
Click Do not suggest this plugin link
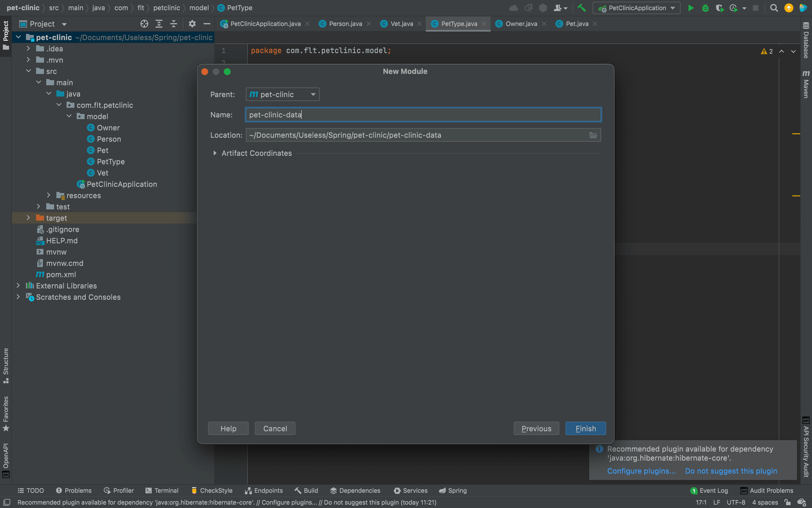[x=731, y=471]
